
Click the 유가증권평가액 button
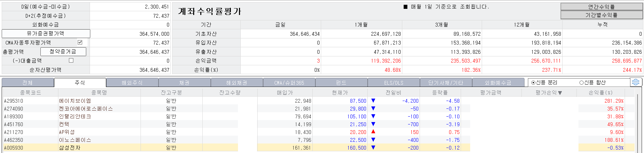click(46, 34)
